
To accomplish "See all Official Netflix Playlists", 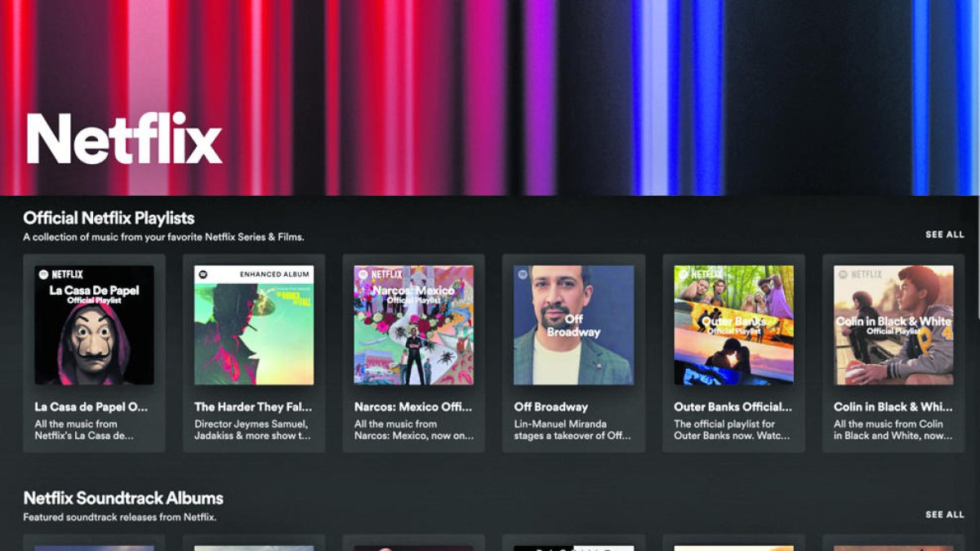I will [944, 234].
